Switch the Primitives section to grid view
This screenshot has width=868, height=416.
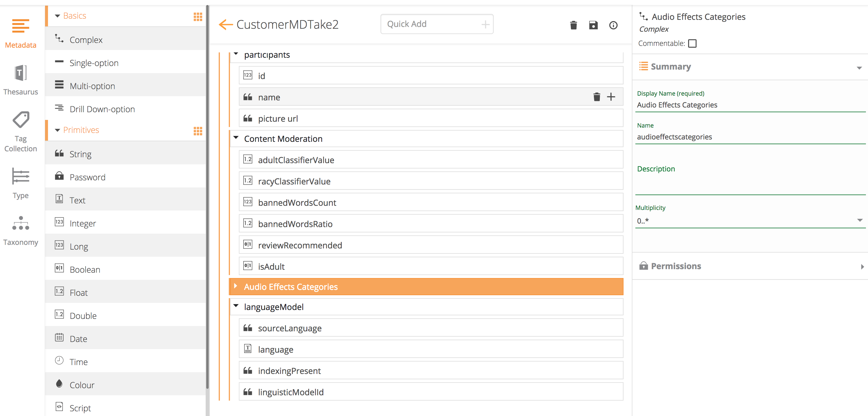198,131
